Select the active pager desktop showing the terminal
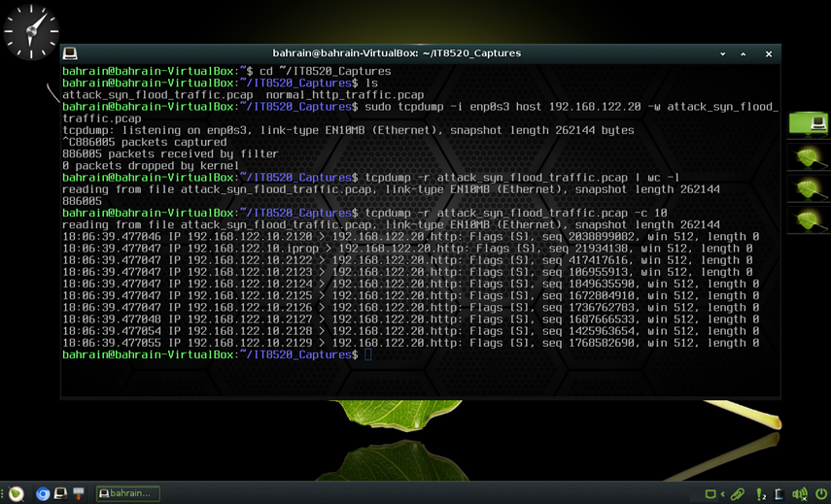831x504 pixels. click(x=809, y=125)
